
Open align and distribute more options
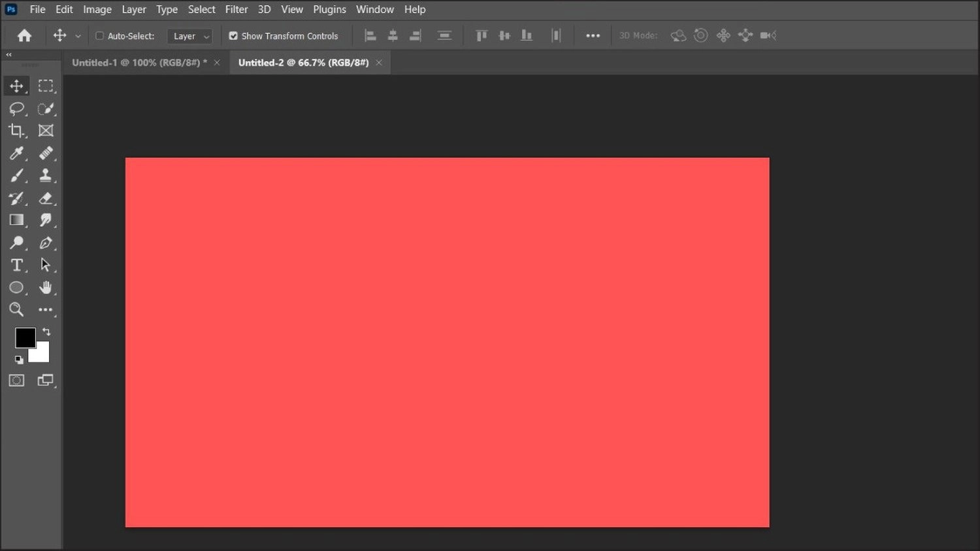593,36
